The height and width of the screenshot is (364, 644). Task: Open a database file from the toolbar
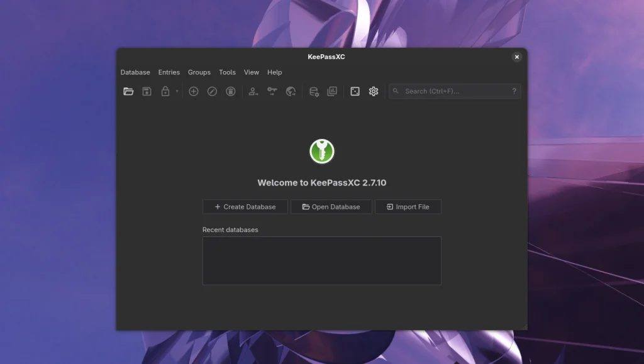point(128,91)
